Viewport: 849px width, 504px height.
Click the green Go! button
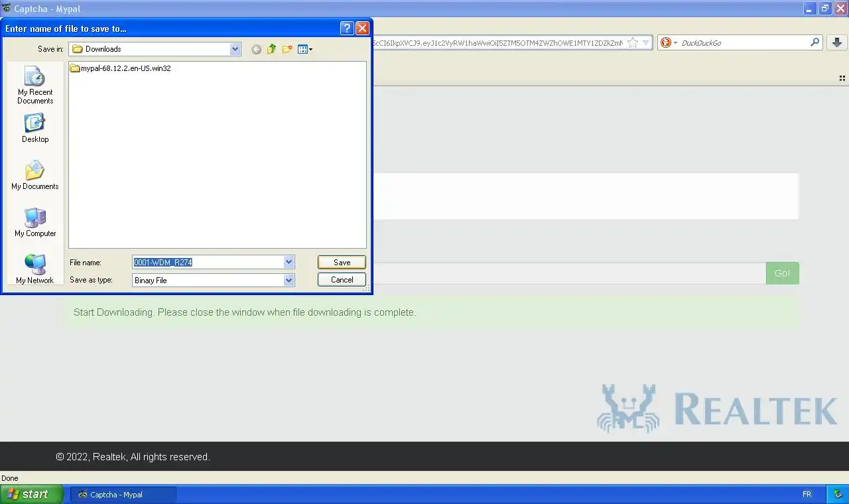pyautogui.click(x=782, y=273)
